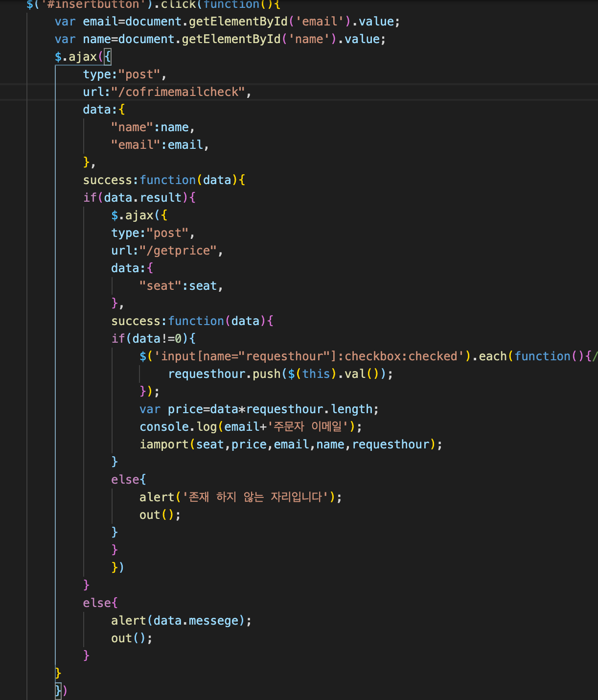Click the console.log(email+'주문자 이메일'); line

251,427
